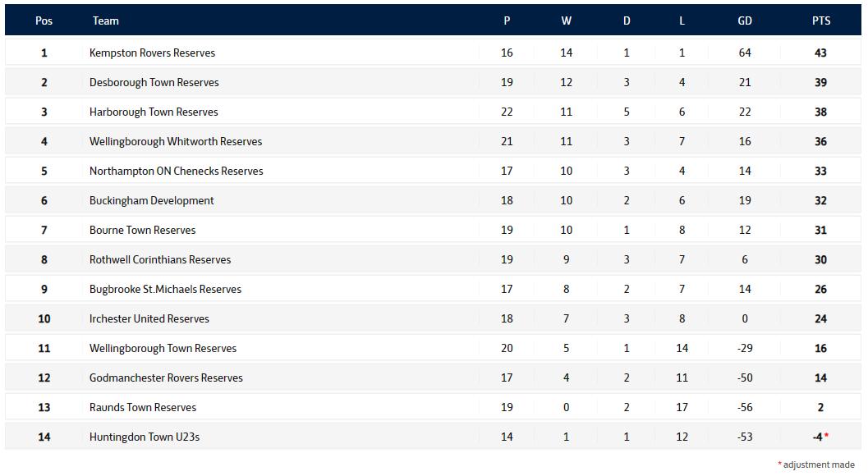The width and height of the screenshot is (868, 476).
Task: Select Harborough Town Reserves row
Action: (x=154, y=112)
